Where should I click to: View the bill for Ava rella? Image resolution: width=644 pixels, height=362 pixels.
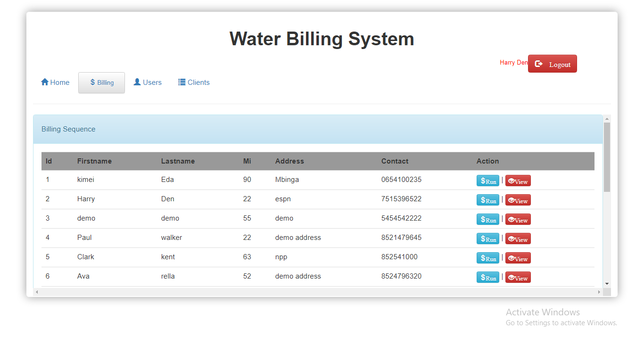click(518, 277)
